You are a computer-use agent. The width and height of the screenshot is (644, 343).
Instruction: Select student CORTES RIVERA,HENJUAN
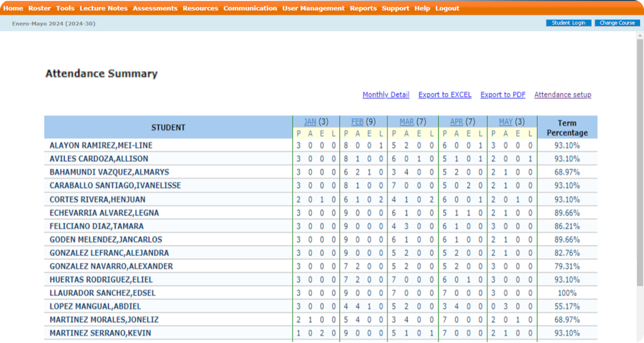[x=97, y=199]
